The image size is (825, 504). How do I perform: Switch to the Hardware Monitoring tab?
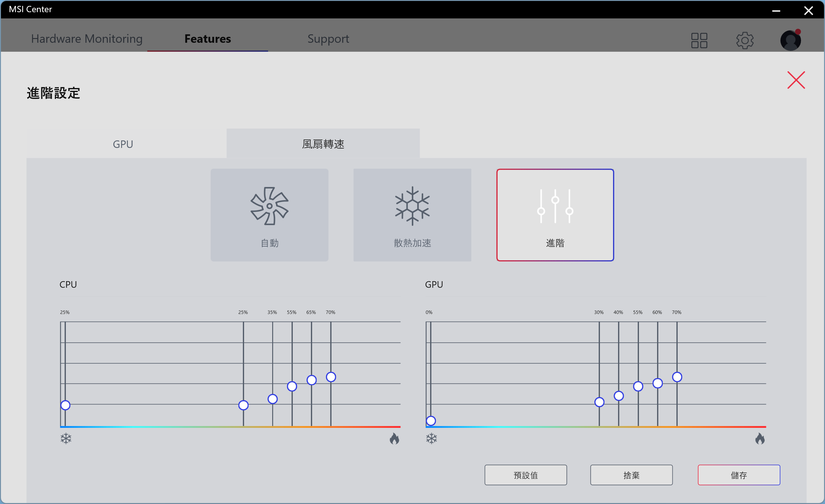(87, 39)
